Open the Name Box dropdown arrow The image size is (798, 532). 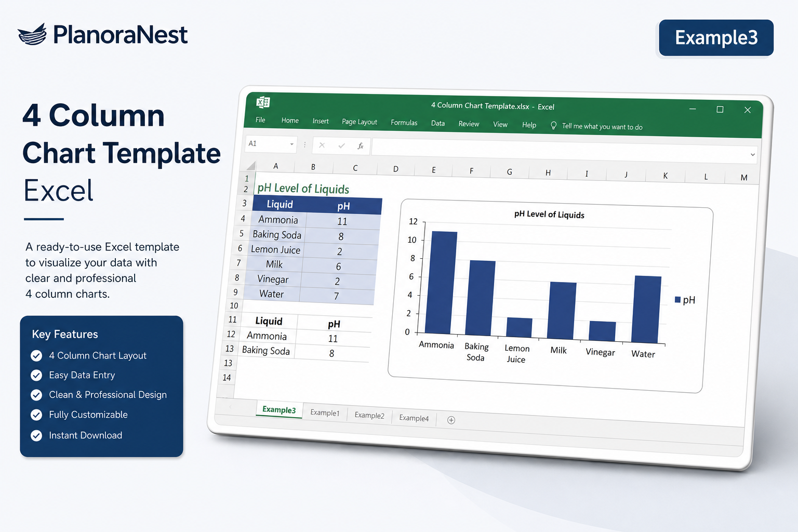(x=291, y=144)
